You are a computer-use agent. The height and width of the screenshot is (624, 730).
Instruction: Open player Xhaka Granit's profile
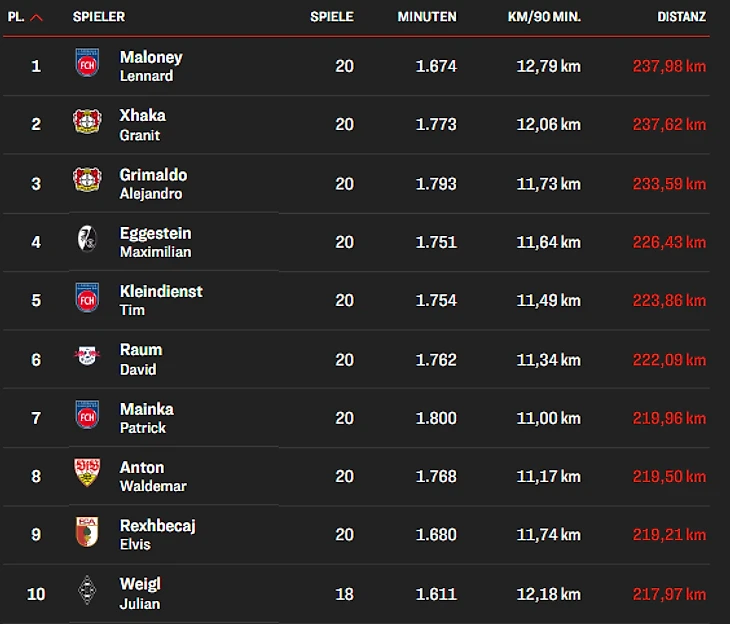142,124
